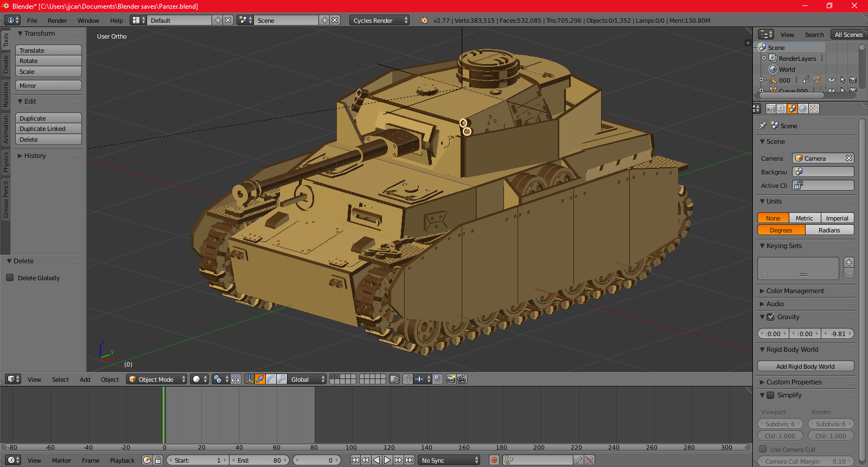Click the OpenGL render image camera icon
The image size is (868, 467).
point(451,379)
